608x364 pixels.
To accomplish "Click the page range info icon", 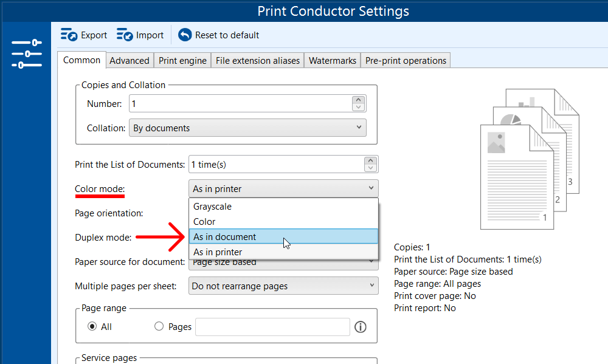I will [x=360, y=327].
